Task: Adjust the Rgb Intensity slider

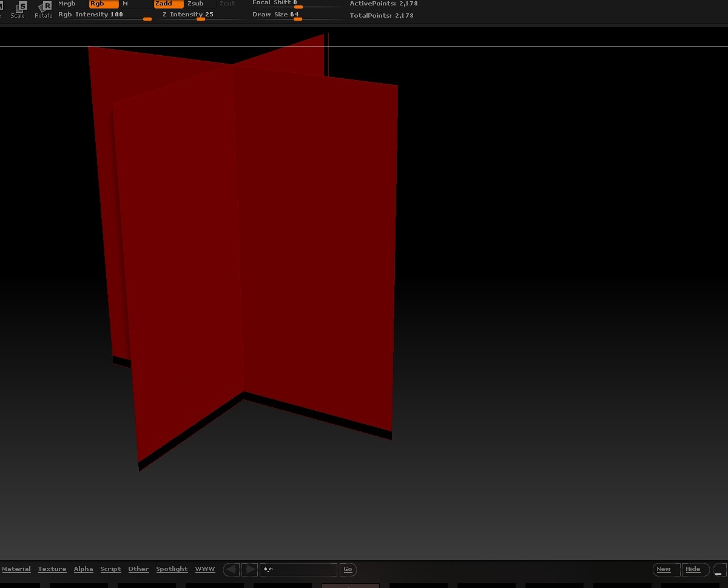Action: click(105, 15)
